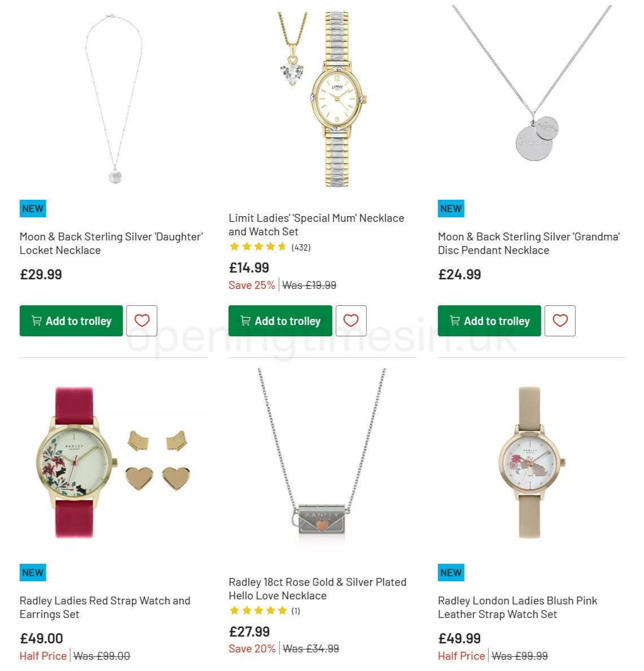Click the trolley icon for Special Mum set
Image resolution: width=644 pixels, height=671 pixels.
click(x=244, y=321)
